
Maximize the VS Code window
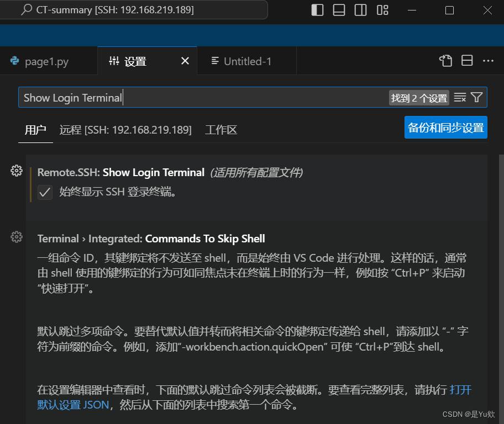pyautogui.click(x=449, y=10)
